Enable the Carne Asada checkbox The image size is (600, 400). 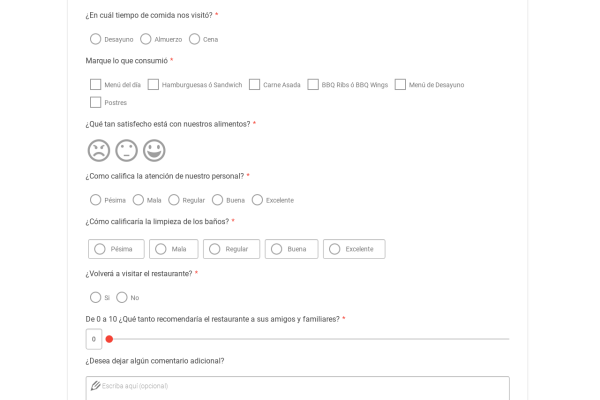tap(255, 85)
